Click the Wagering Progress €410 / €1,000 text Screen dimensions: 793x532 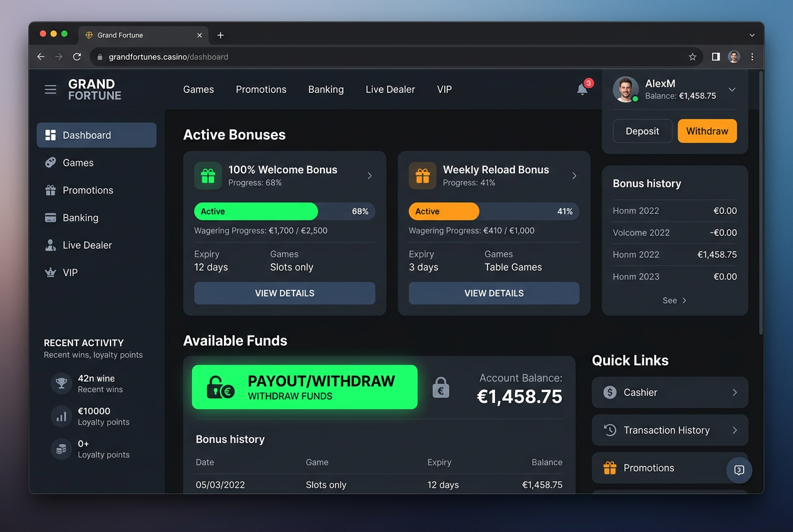(472, 230)
